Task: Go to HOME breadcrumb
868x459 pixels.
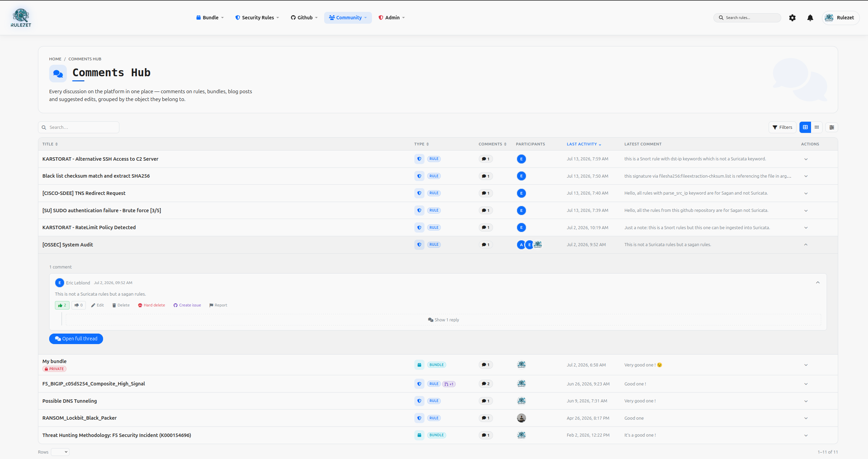Action: click(x=55, y=59)
